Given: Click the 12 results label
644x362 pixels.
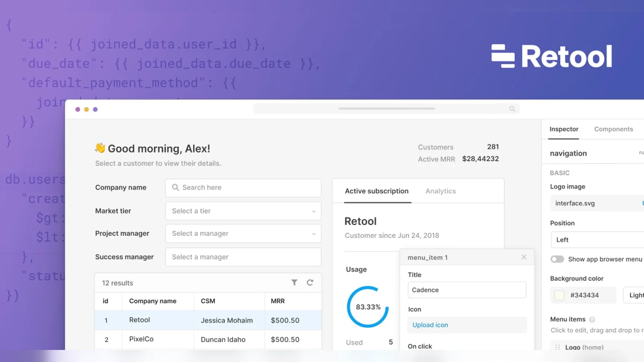Looking at the screenshot, I should point(118,283).
